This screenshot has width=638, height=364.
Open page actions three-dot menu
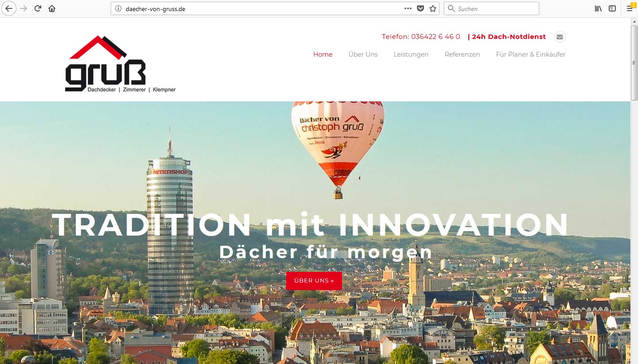click(x=408, y=8)
